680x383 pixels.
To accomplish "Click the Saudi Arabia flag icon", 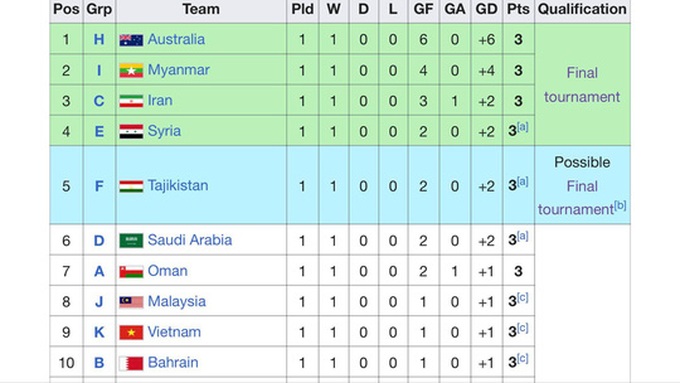I will [x=131, y=240].
